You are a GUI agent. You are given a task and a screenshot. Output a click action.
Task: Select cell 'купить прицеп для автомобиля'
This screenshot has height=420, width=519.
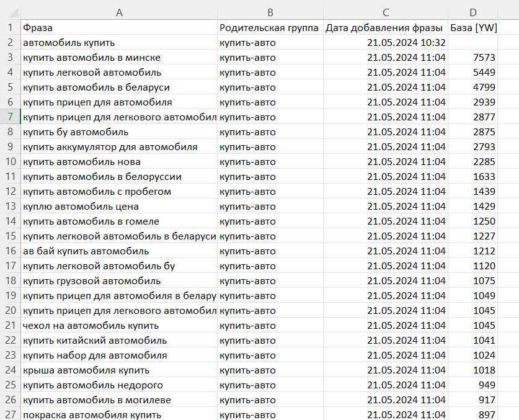pyautogui.click(x=119, y=102)
